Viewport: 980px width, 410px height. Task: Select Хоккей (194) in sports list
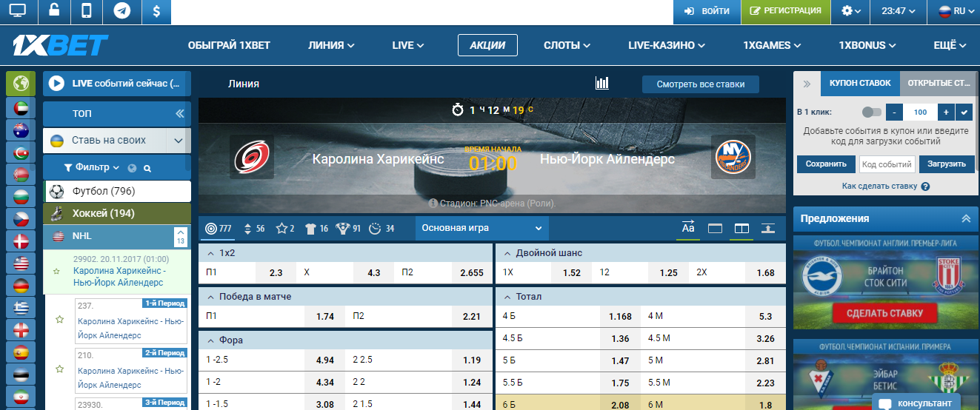pos(117,213)
